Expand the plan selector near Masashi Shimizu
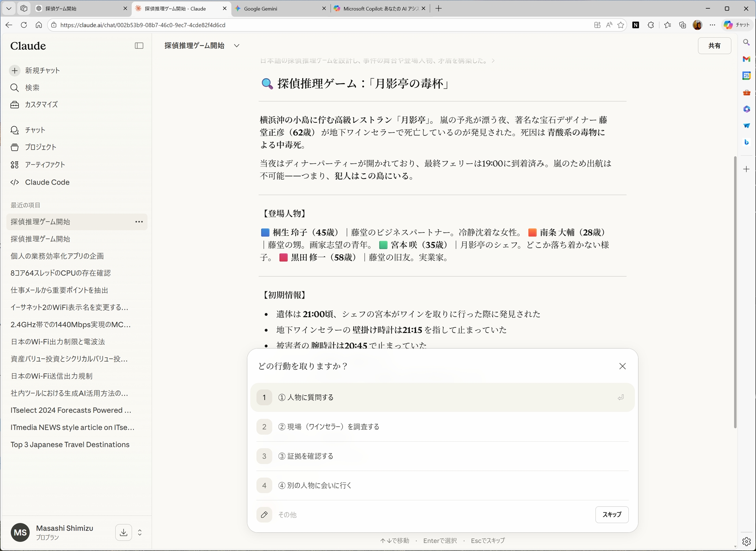Screen dimensions: 756x551 pyautogui.click(x=140, y=532)
